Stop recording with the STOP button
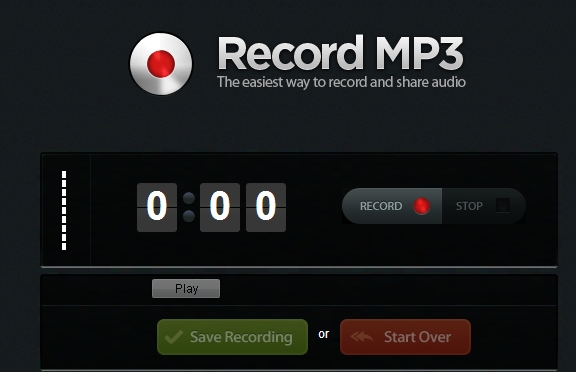The height and width of the screenshot is (372, 576). [483, 206]
